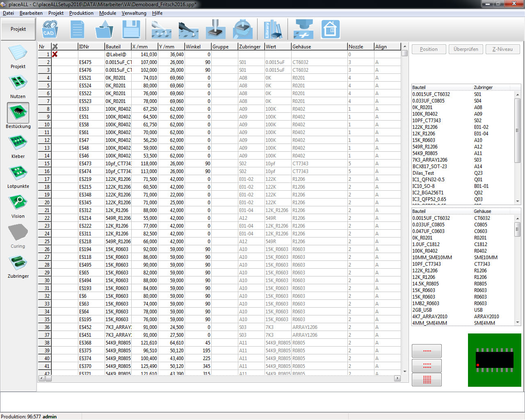The image size is (525, 420).
Task: Click main table horizontal scrollbar right arrow
Action: pos(397,378)
